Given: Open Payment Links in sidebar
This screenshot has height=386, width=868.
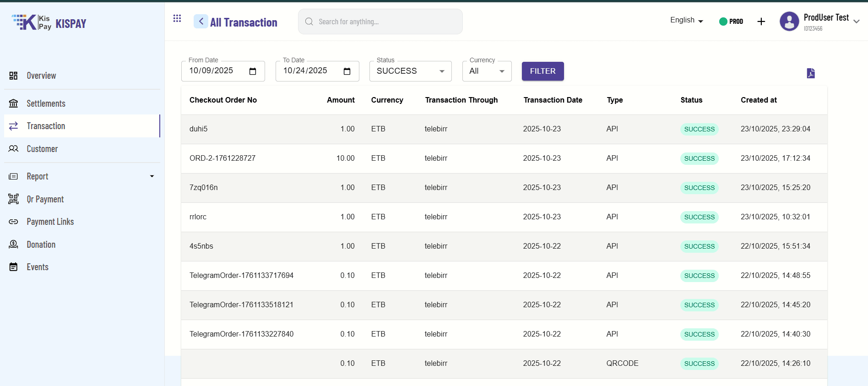Looking at the screenshot, I should coord(50,222).
